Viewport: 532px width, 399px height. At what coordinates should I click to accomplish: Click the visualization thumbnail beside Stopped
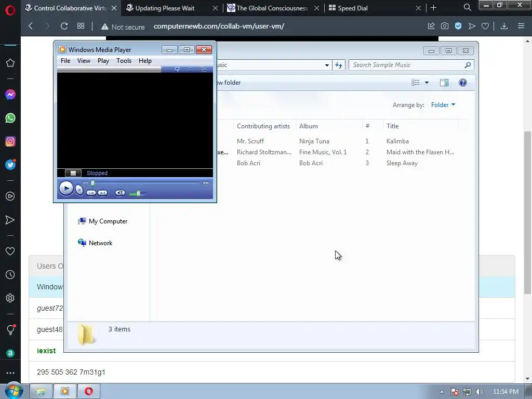coord(73,173)
